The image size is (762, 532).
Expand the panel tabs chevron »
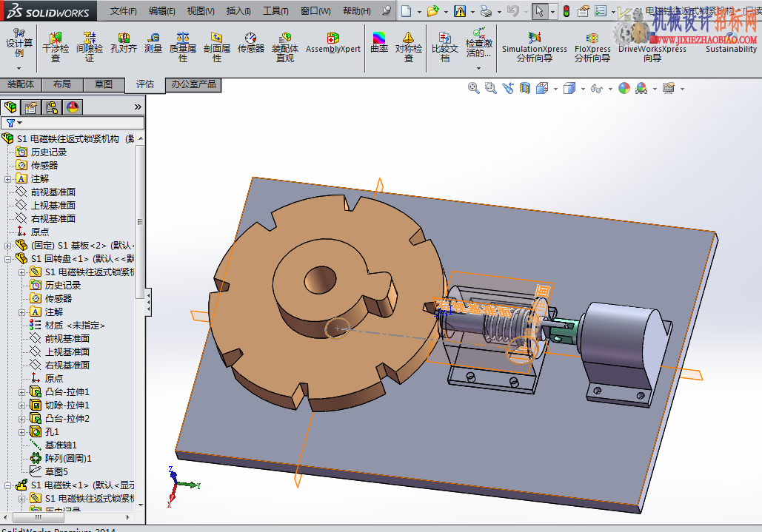(x=138, y=107)
